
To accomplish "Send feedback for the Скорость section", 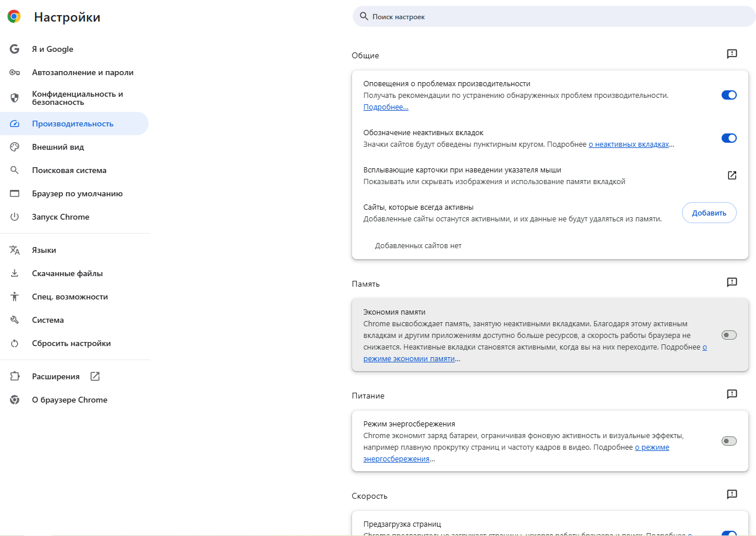I will tap(732, 495).
